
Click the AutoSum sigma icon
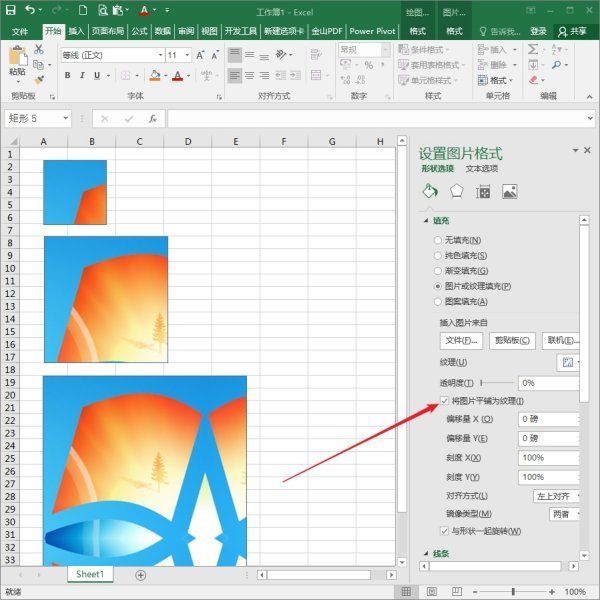click(x=533, y=49)
